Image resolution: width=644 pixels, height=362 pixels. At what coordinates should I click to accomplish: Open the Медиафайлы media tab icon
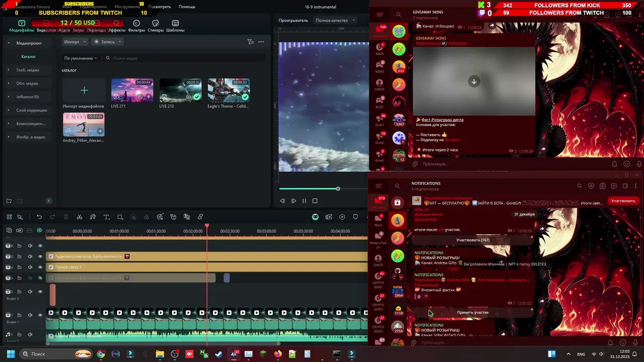22,23
